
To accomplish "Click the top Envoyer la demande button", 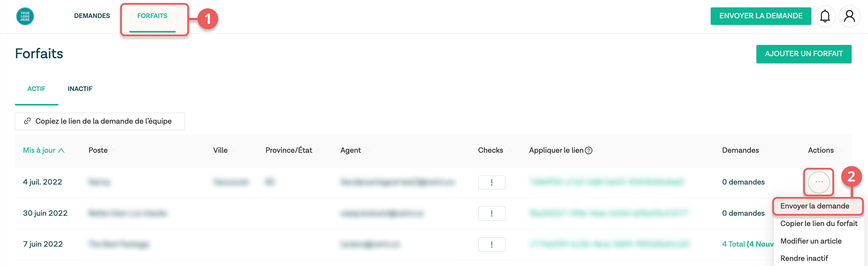I will click(x=761, y=16).
